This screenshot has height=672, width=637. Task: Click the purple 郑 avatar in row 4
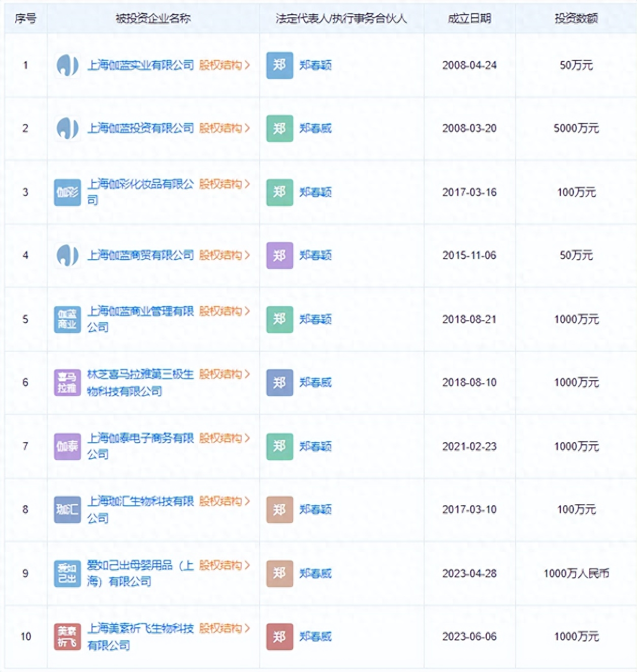coord(279,255)
